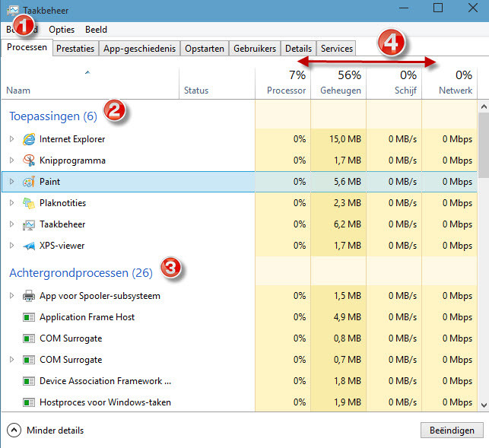The image size is (489, 448).
Task: Click the 5,6 MB memory value of Paint
Action: [x=348, y=182]
